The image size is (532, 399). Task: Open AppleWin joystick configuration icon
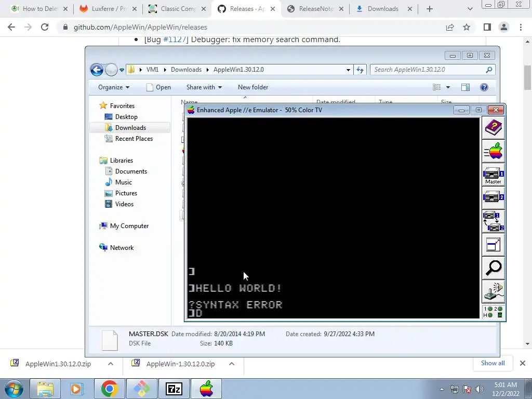coord(494,291)
